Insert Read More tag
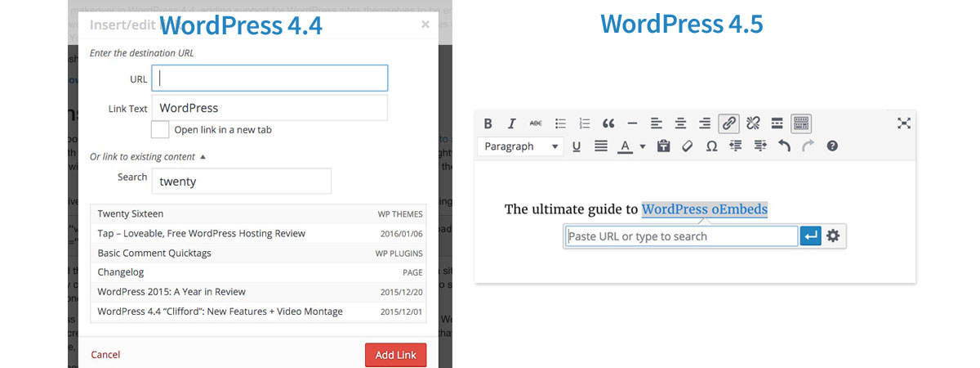The width and height of the screenshot is (980, 368). pyautogui.click(x=777, y=123)
